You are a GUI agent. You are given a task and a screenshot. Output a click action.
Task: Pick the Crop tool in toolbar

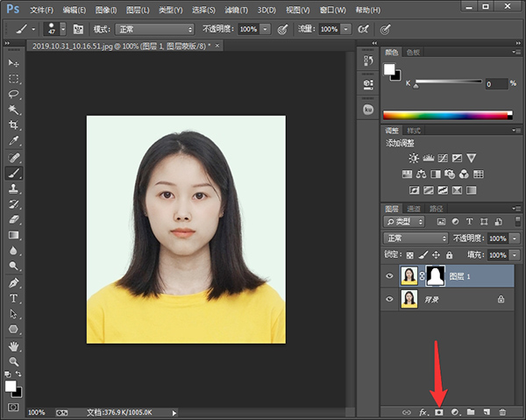[x=13, y=125]
